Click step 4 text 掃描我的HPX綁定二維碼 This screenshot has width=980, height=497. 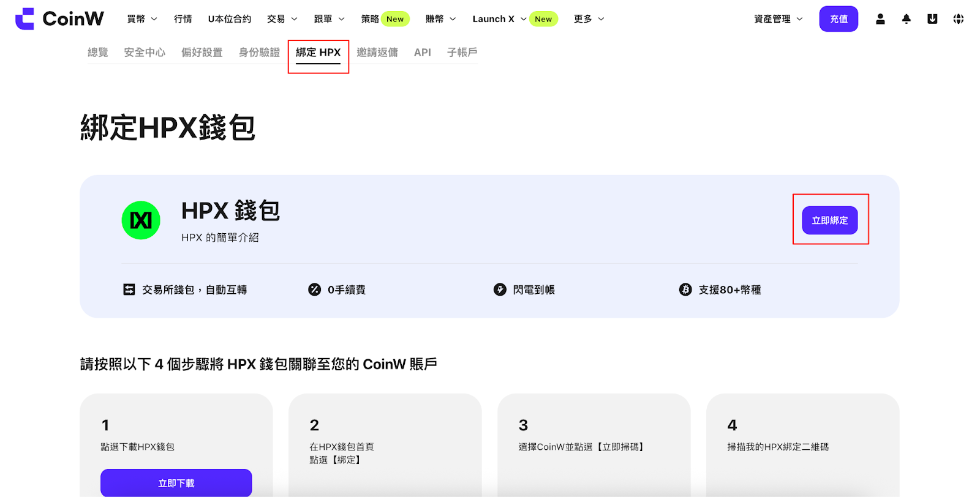(778, 447)
